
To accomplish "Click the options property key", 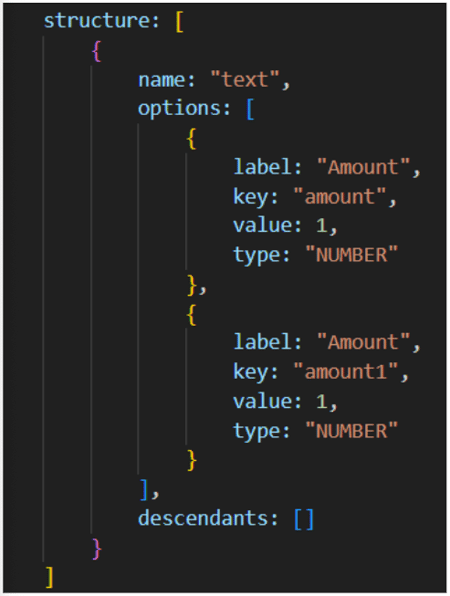I will click(x=179, y=109).
